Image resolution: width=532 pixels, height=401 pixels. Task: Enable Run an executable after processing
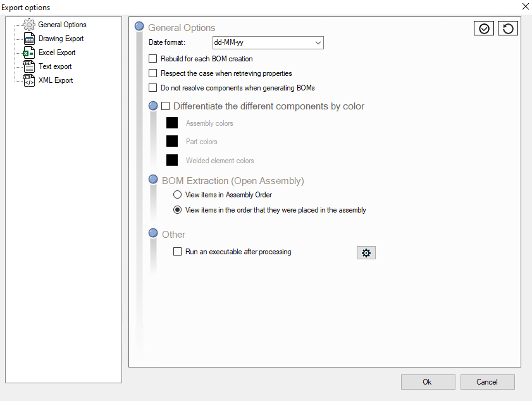[178, 252]
